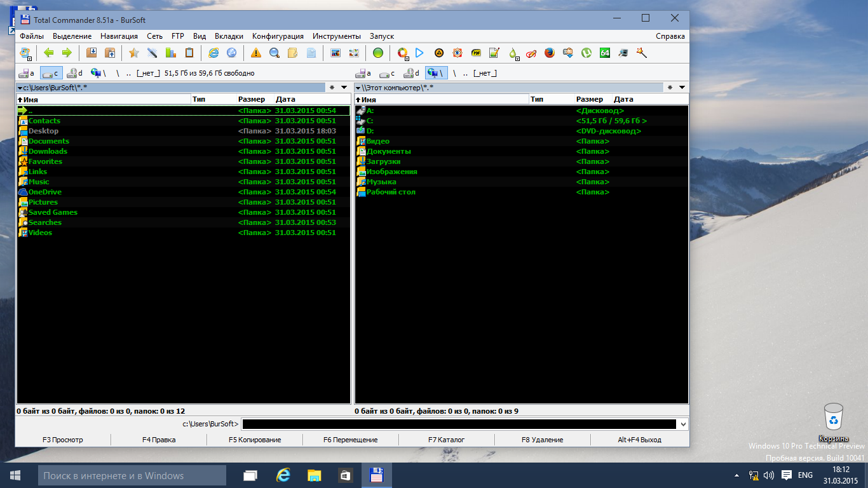This screenshot has width=868, height=488.
Task: Open left path c:\Users\BurSoft dropdown
Action: coord(20,88)
